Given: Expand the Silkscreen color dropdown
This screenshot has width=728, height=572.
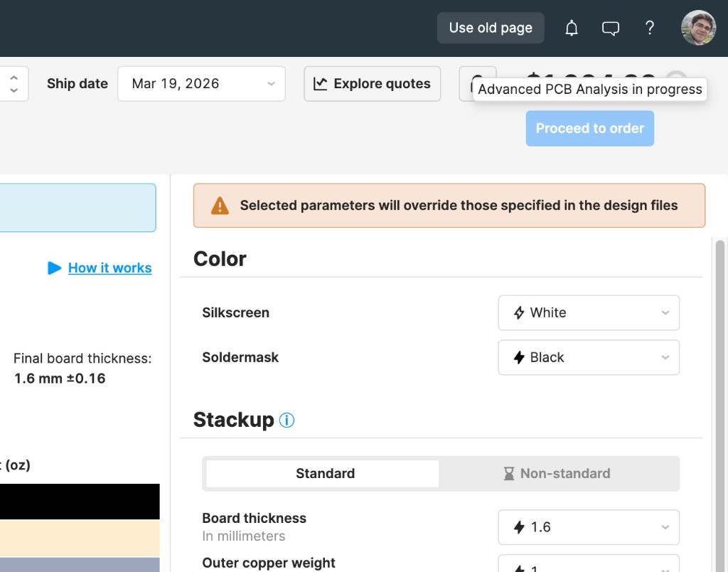Looking at the screenshot, I should coord(588,312).
